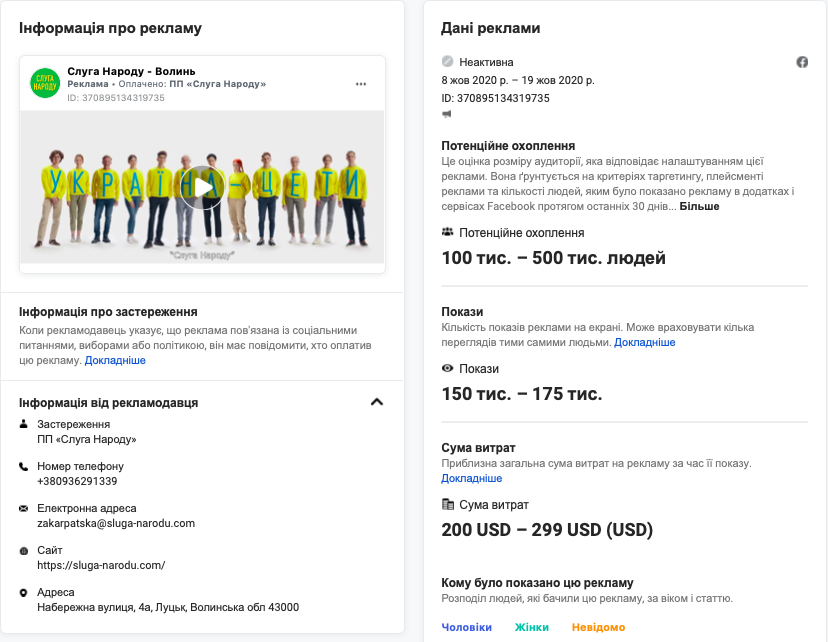This screenshot has height=642, width=828.
Task: Expand description with the Більше link
Action: point(699,206)
